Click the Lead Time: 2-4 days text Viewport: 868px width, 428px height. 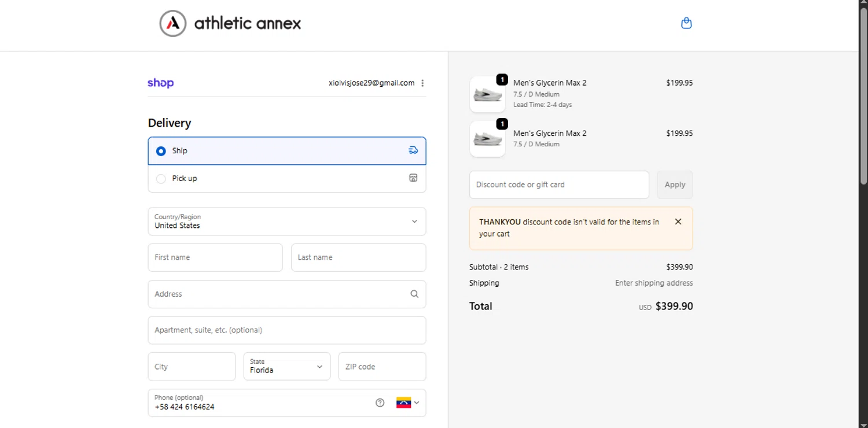[x=542, y=105]
